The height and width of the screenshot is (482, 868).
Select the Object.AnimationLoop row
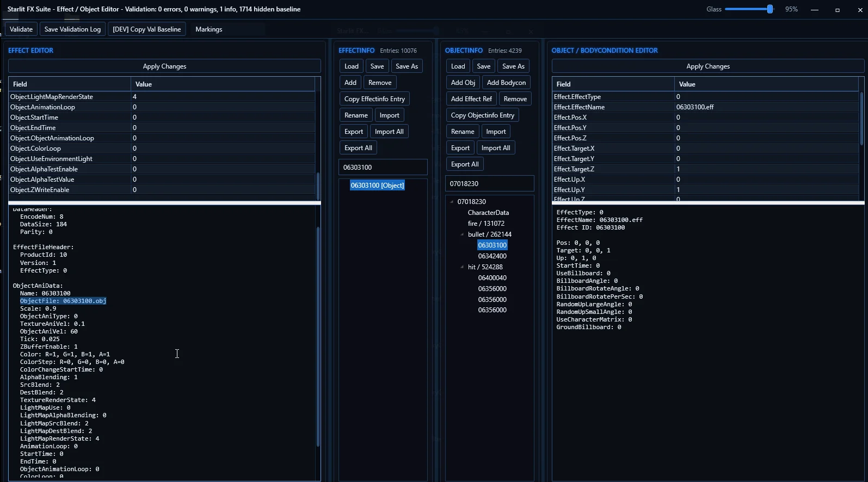tap(162, 107)
